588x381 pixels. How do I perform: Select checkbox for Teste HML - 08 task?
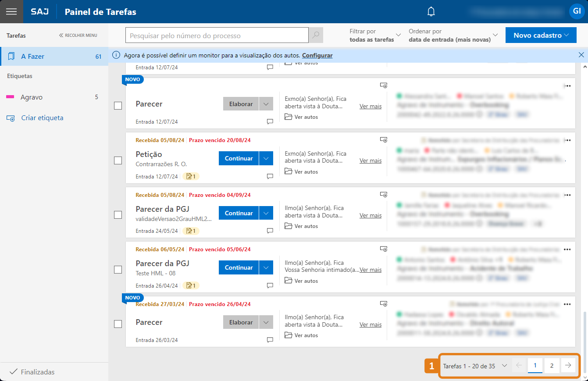point(118,270)
